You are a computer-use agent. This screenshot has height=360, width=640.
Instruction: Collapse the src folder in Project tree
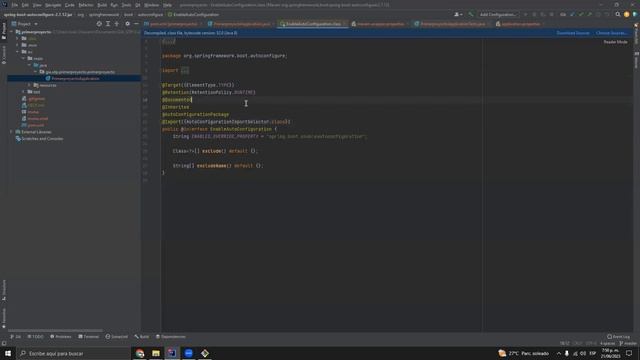[x=18, y=52]
